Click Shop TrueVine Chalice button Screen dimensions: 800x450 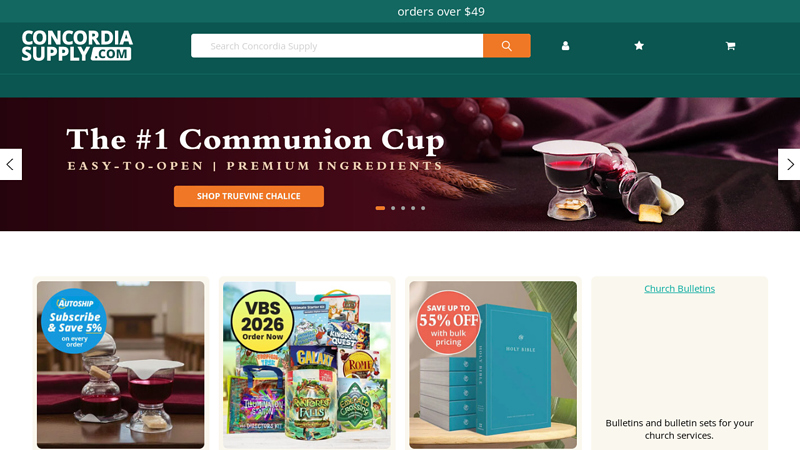pos(248,196)
